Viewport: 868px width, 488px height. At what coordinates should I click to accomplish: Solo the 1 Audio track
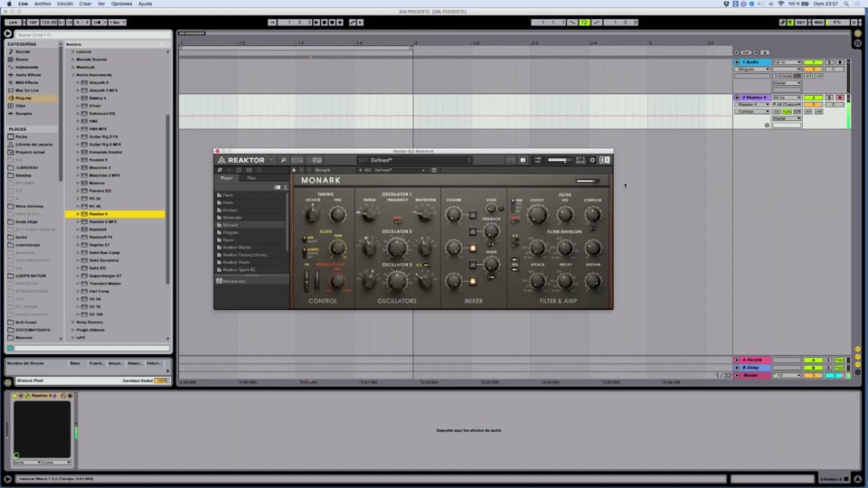(829, 62)
